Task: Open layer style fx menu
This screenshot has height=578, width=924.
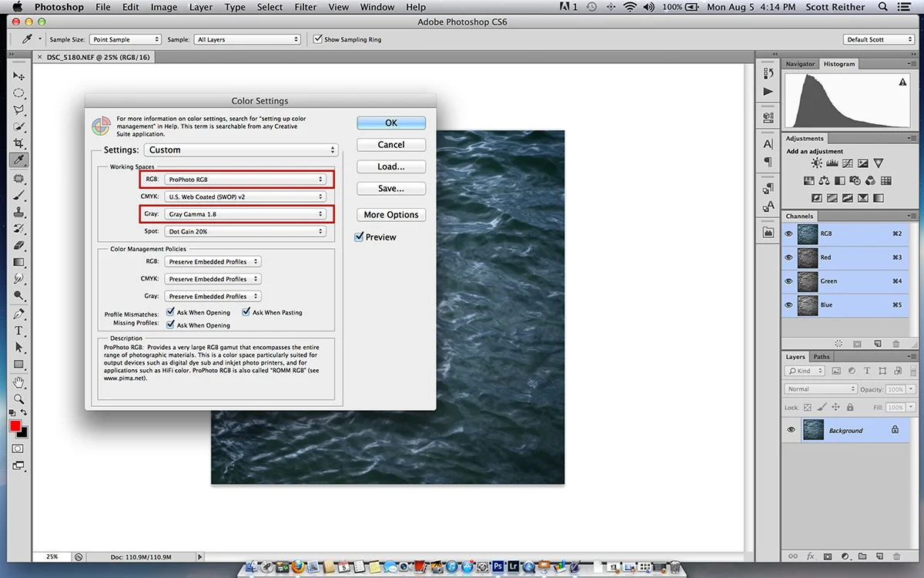Action: click(811, 556)
